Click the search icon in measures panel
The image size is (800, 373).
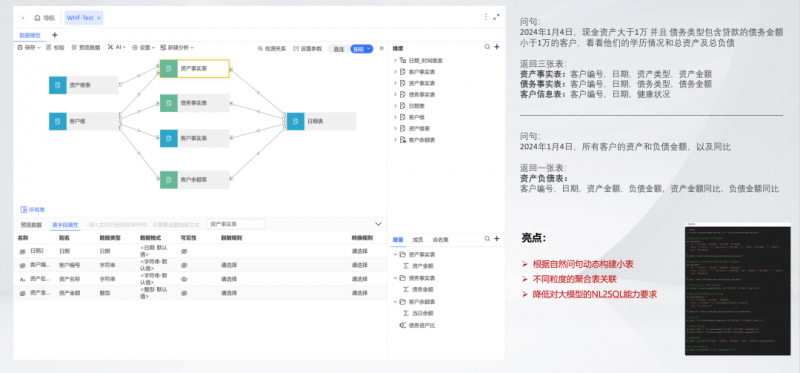[x=487, y=239]
